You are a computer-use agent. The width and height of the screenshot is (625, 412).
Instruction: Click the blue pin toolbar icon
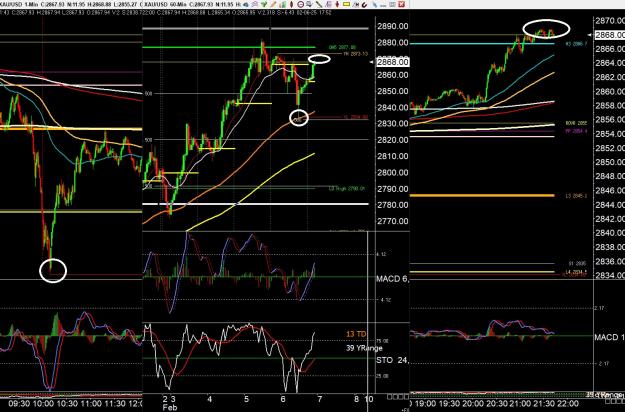[375, 5]
